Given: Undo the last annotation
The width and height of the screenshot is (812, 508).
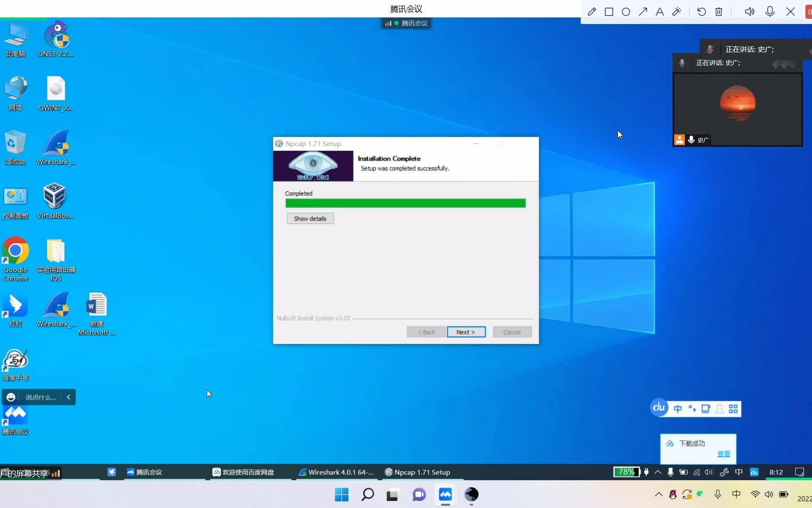Looking at the screenshot, I should 701,12.
